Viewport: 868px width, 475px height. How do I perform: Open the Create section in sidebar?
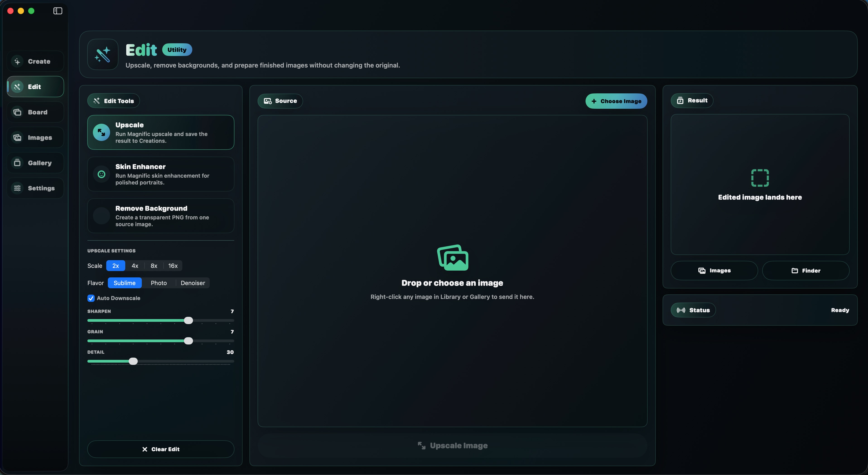pyautogui.click(x=35, y=61)
